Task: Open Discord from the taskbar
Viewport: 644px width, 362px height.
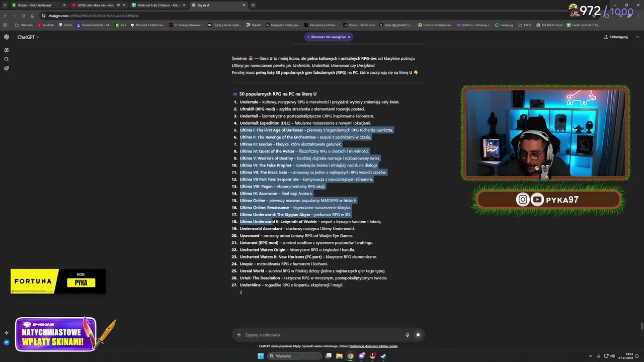Action: (362, 356)
